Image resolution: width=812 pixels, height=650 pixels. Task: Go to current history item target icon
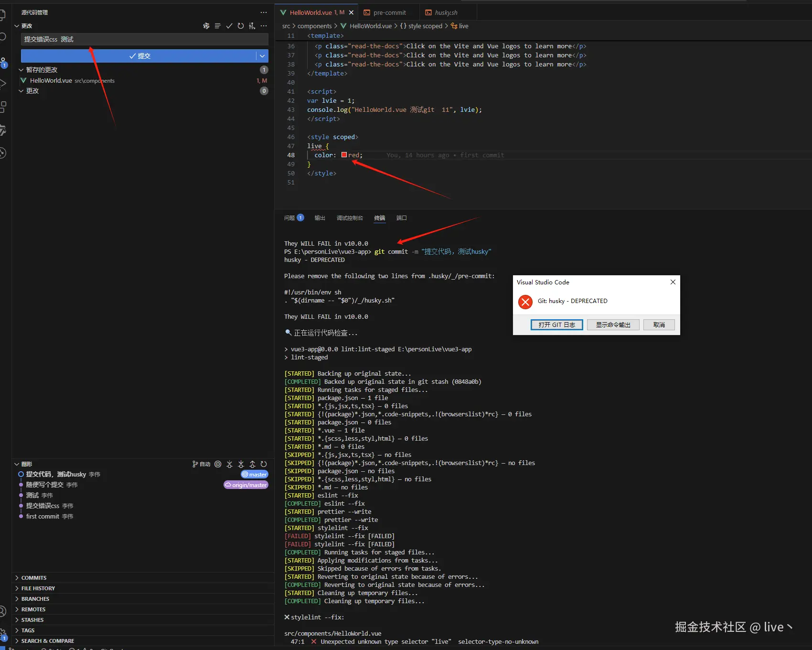pos(218,464)
